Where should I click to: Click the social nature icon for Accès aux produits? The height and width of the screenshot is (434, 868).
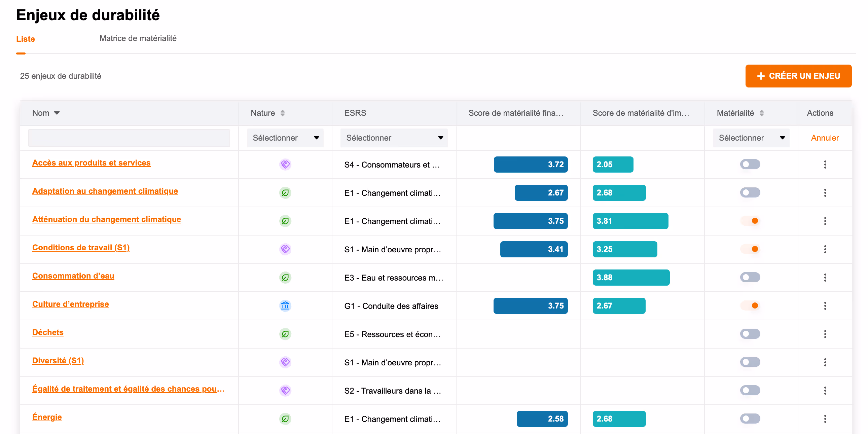click(285, 165)
